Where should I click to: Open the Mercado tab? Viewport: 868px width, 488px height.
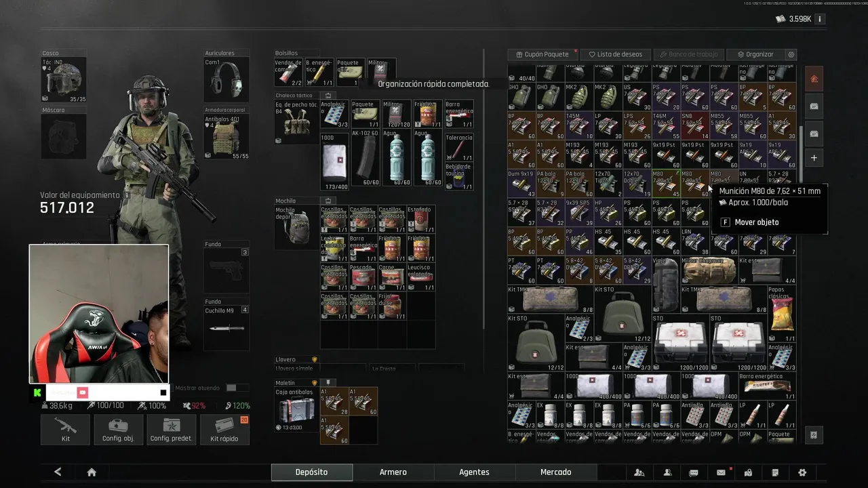(x=555, y=472)
